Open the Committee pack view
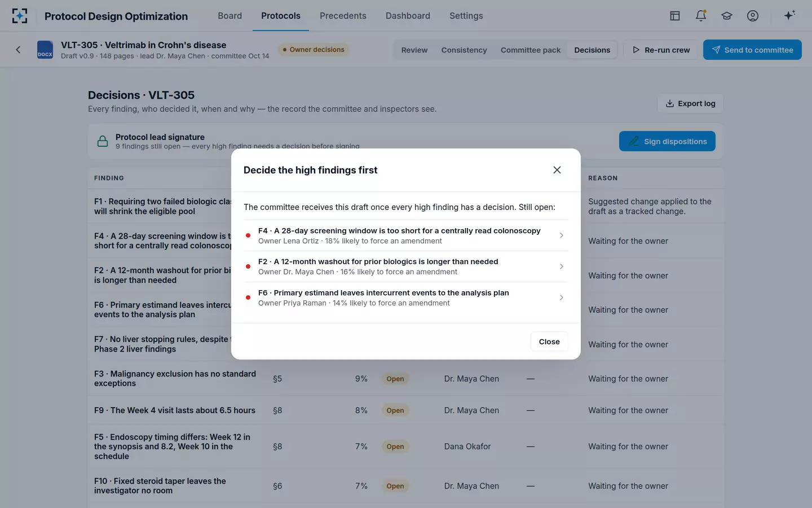812x508 pixels. coord(531,50)
